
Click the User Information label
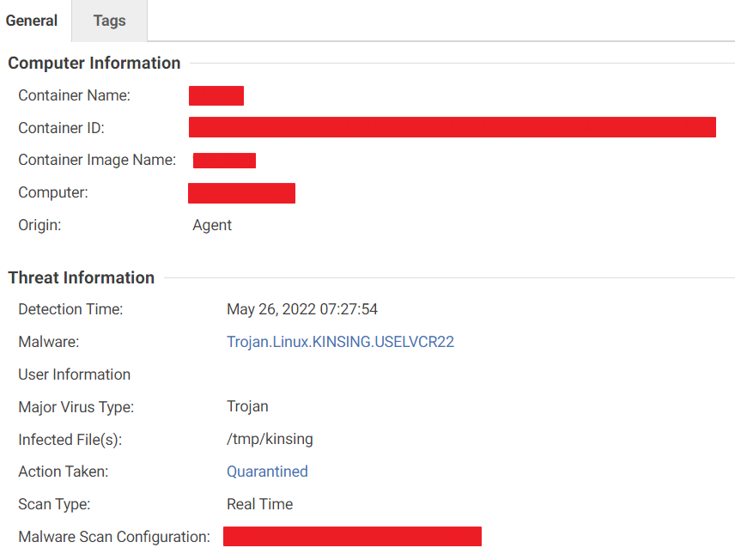[x=75, y=374]
